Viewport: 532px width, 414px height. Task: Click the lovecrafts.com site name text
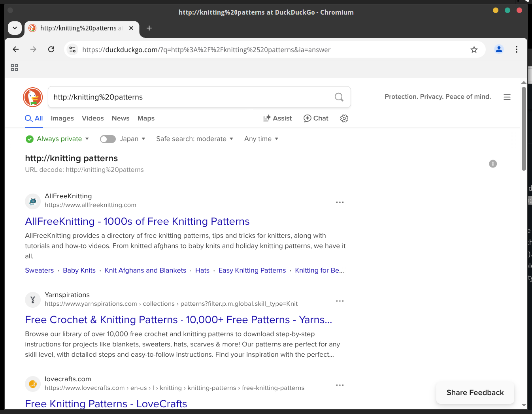tap(68, 379)
